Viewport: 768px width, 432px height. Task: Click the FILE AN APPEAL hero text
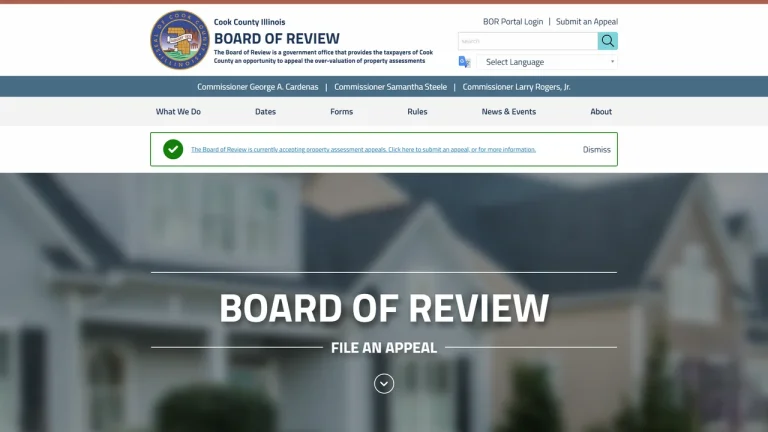pos(384,348)
